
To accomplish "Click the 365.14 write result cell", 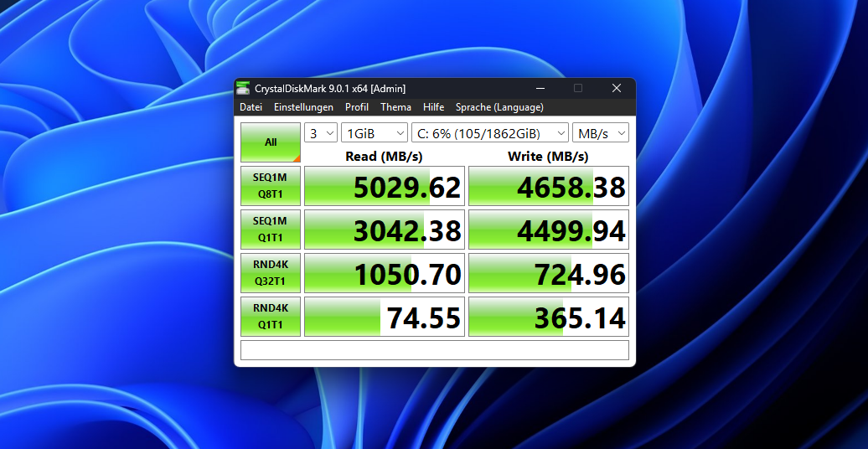I will click(548, 317).
